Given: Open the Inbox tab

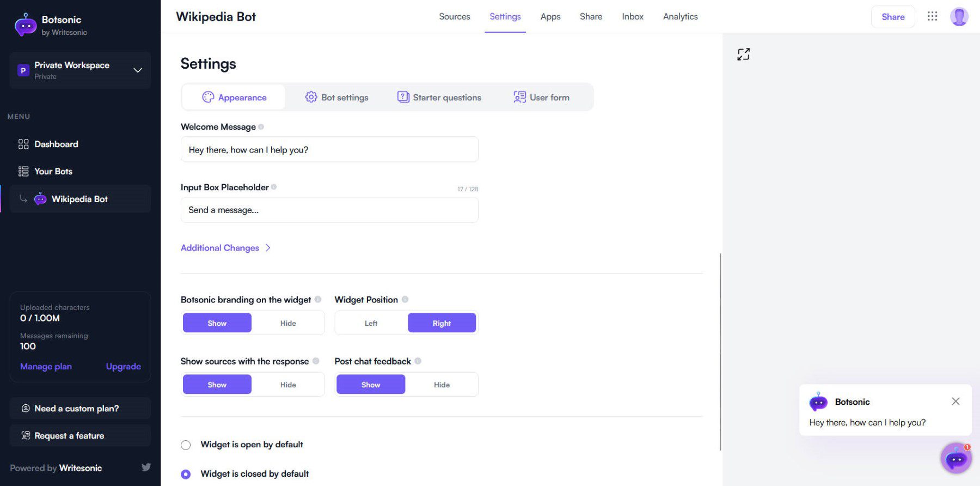Looking at the screenshot, I should [633, 16].
